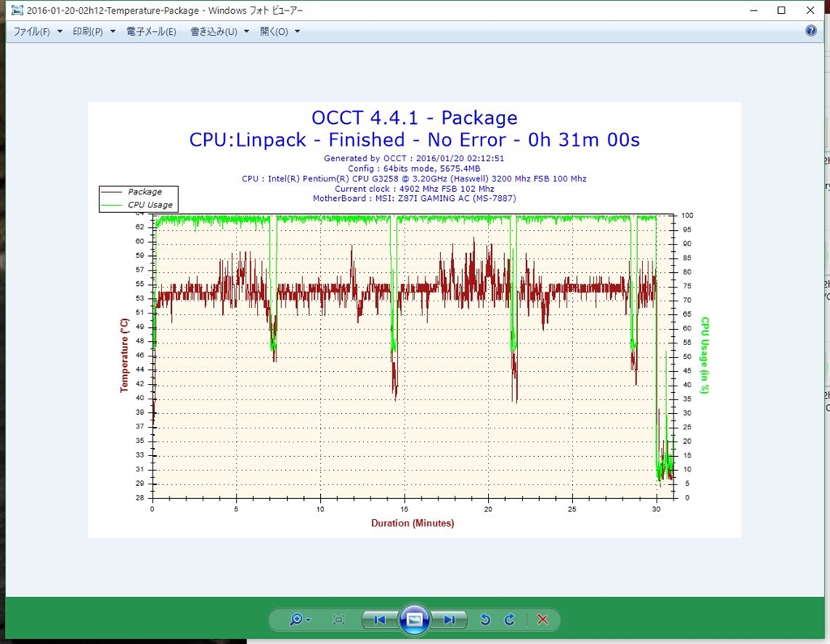830x644 pixels.
Task: Open the help question mark icon
Action: [x=811, y=31]
